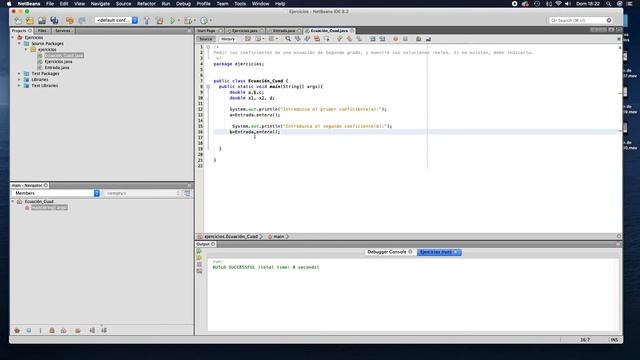640x360 pixels.
Task: Click the Debug Project toolbar icon
Action: coord(187,20)
